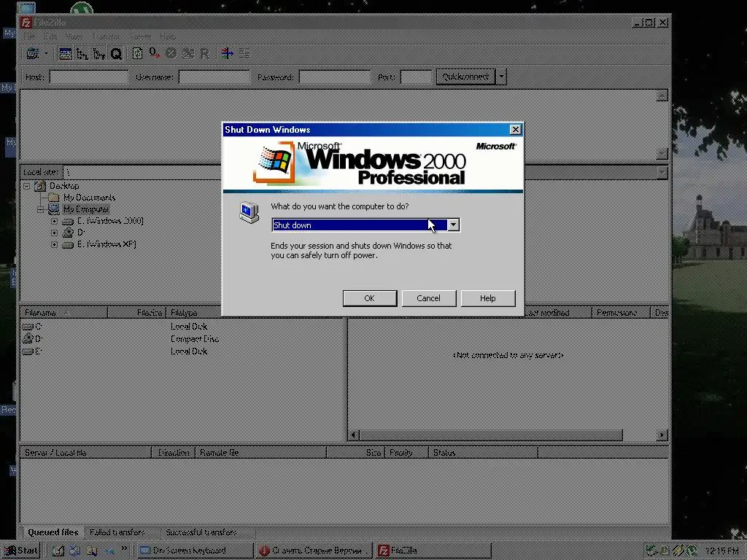The height and width of the screenshot is (560, 747).
Task: Select My Documents in the local tree
Action: 89,198
